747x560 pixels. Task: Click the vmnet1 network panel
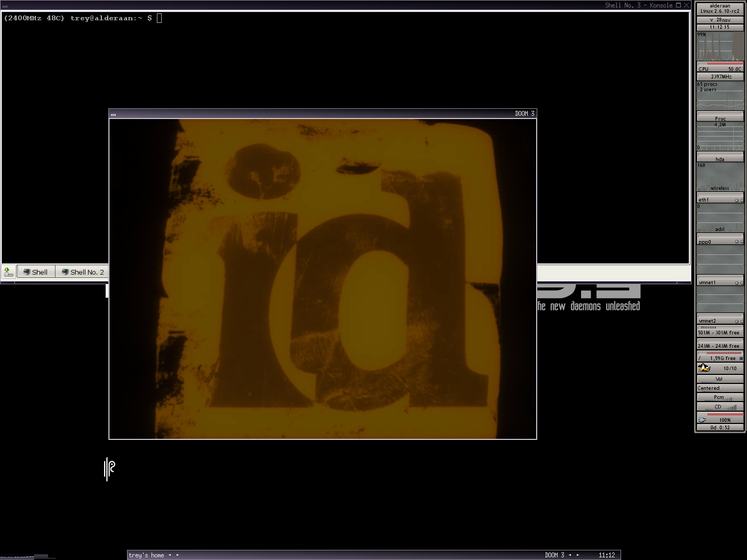click(x=720, y=281)
